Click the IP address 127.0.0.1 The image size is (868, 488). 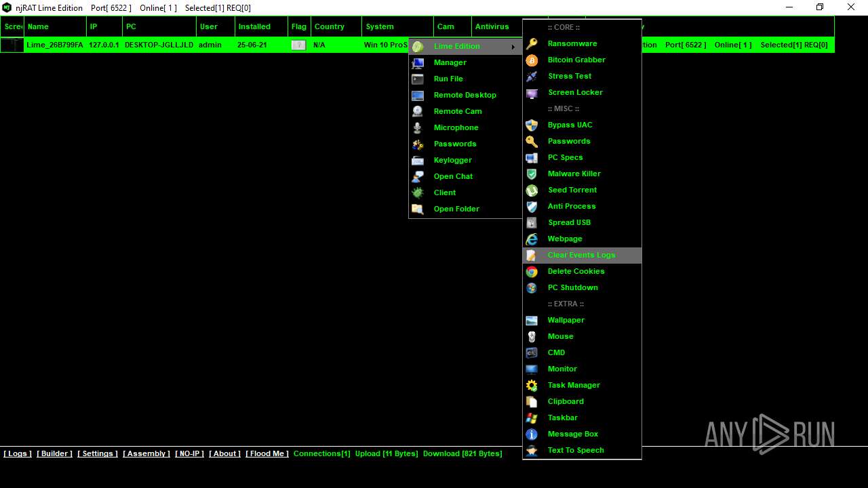(104, 45)
